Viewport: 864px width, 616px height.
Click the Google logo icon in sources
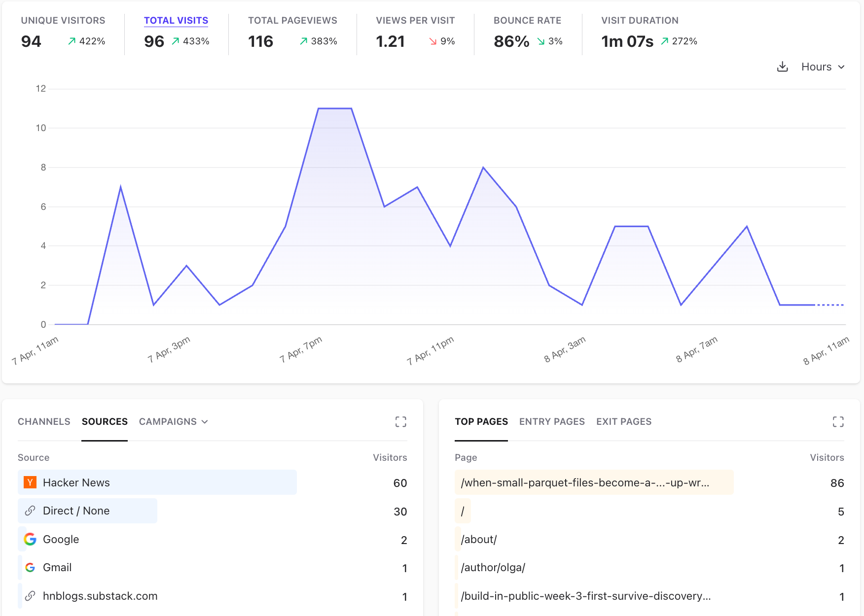(30, 539)
